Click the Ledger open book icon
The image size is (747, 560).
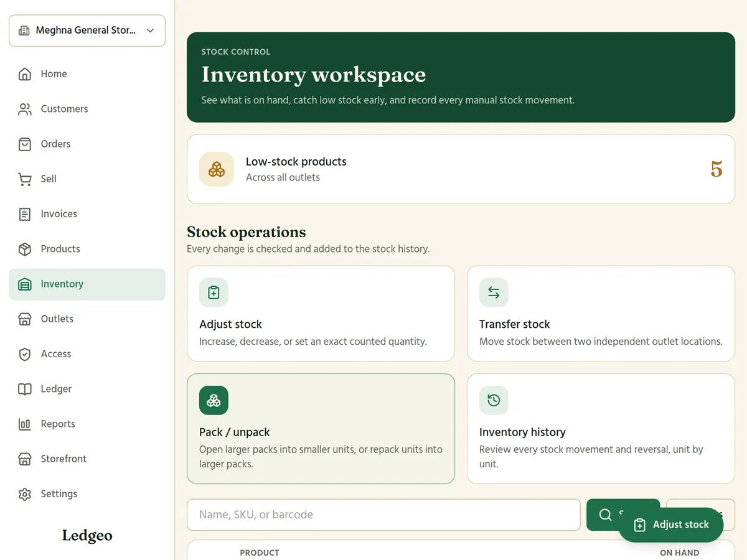[x=25, y=389]
